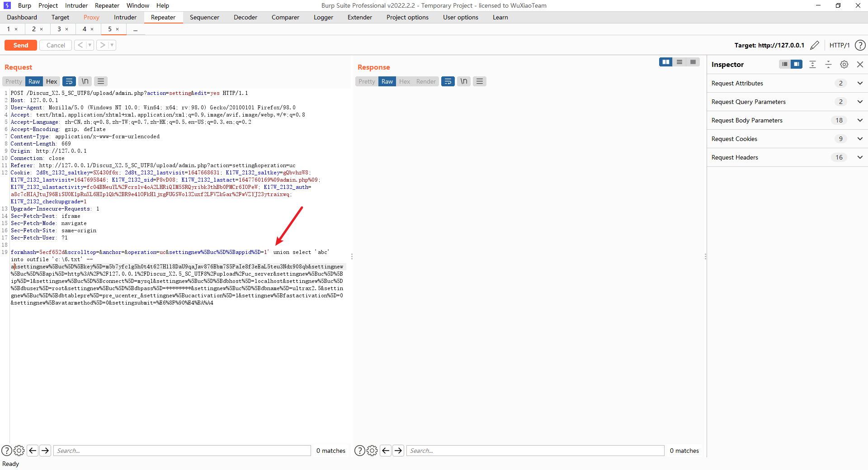Click the Cancel button
This screenshot has width=868, height=470.
[x=56, y=45]
